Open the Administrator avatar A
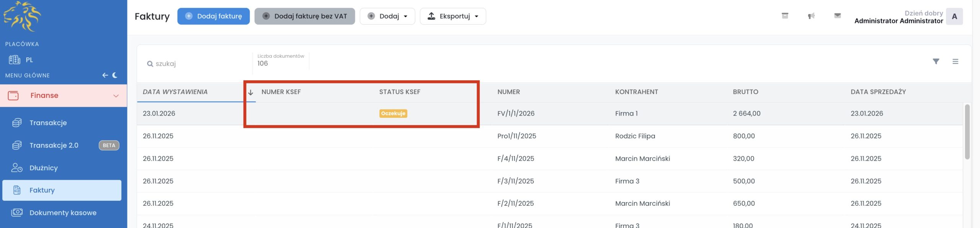Image resolution: width=980 pixels, height=228 pixels. [x=954, y=16]
